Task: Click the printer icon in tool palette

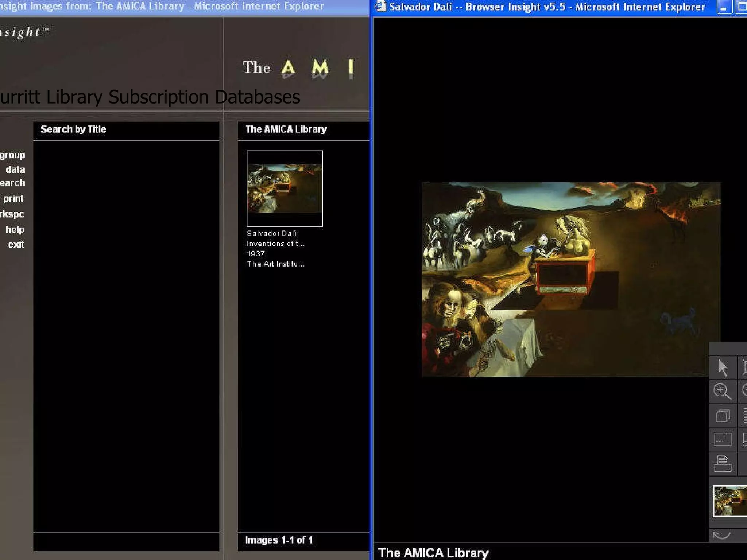Action: [x=722, y=464]
